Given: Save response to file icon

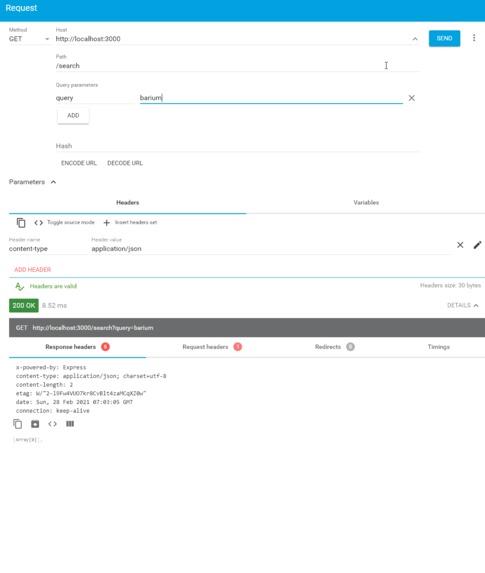Looking at the screenshot, I should pyautogui.click(x=35, y=424).
